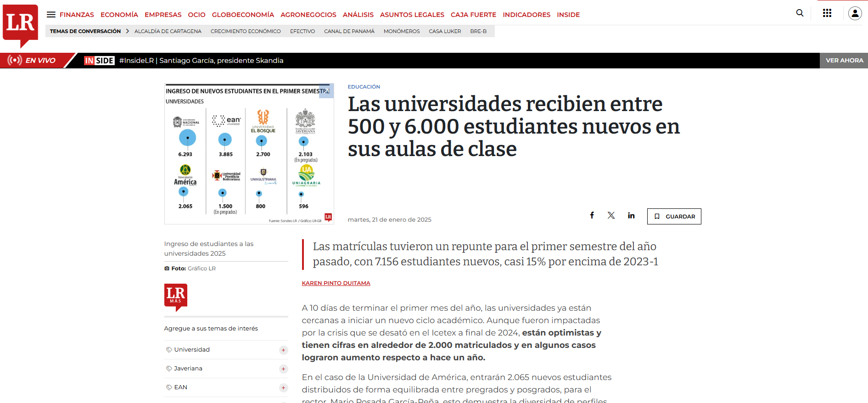868x403 pixels.
Task: Click the GUARDAR save button
Action: point(674,216)
